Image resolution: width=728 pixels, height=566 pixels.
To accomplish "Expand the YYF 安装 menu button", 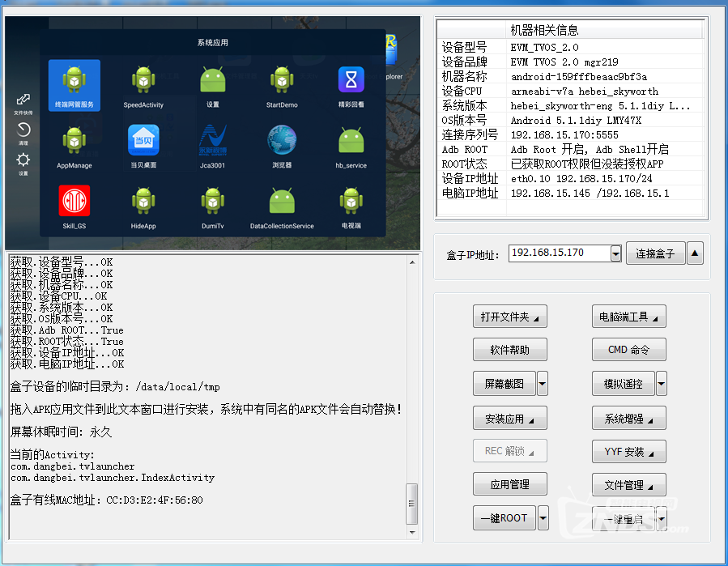I will 628,451.
